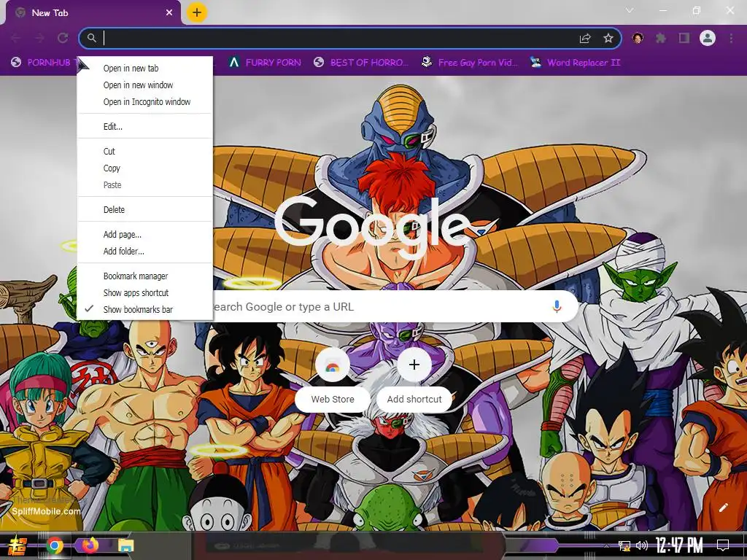Screen dimensions: 747x560
Task: Open the tab search dropdown chevron
Action: pos(630,10)
